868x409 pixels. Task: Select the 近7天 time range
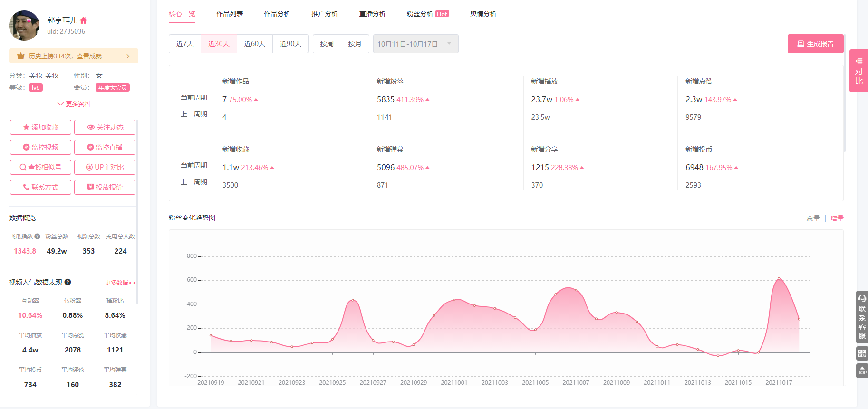pos(185,44)
